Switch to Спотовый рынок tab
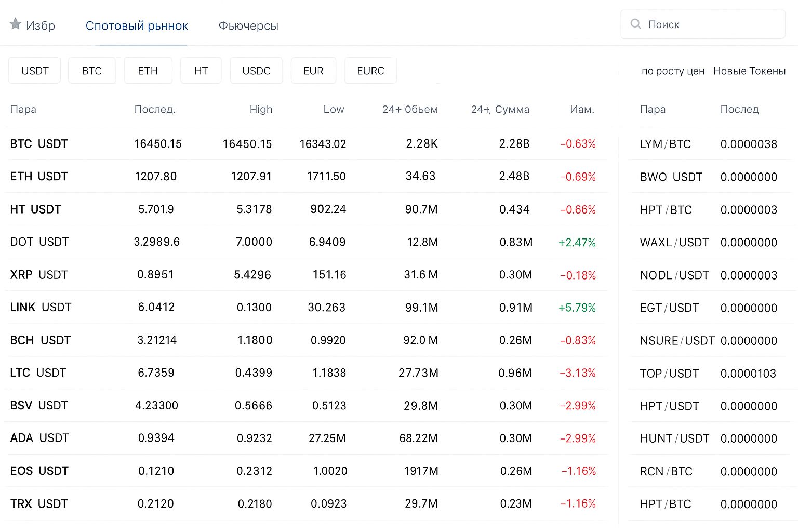 (x=137, y=26)
